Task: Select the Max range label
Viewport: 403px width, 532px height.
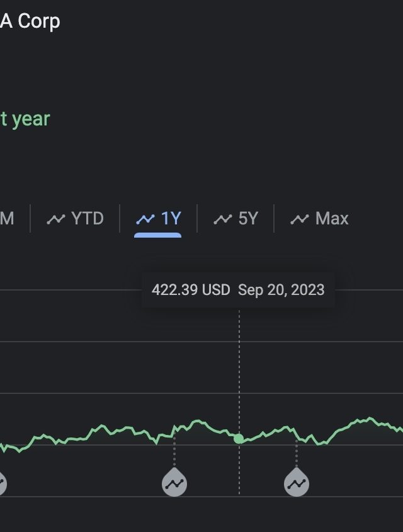Action: [x=332, y=218]
